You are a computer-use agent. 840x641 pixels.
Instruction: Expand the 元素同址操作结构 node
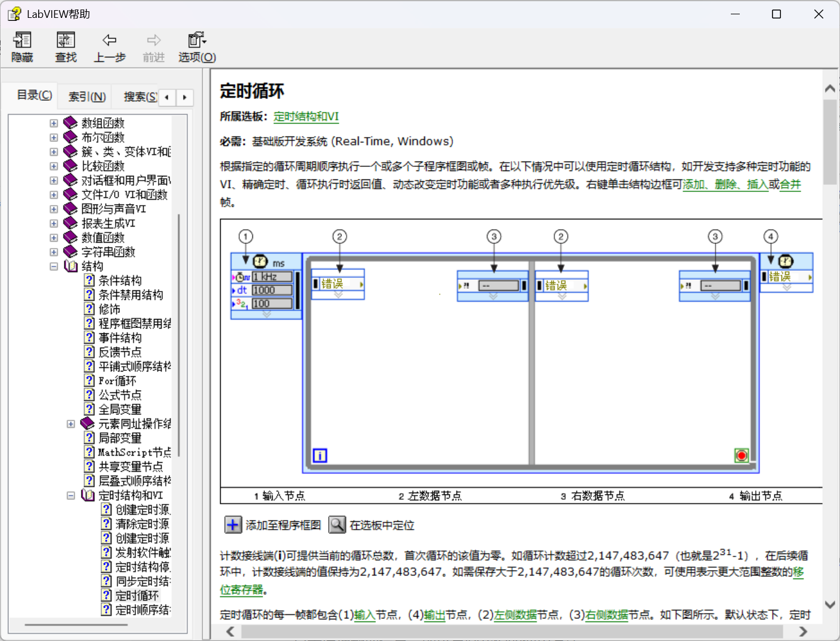[71, 424]
